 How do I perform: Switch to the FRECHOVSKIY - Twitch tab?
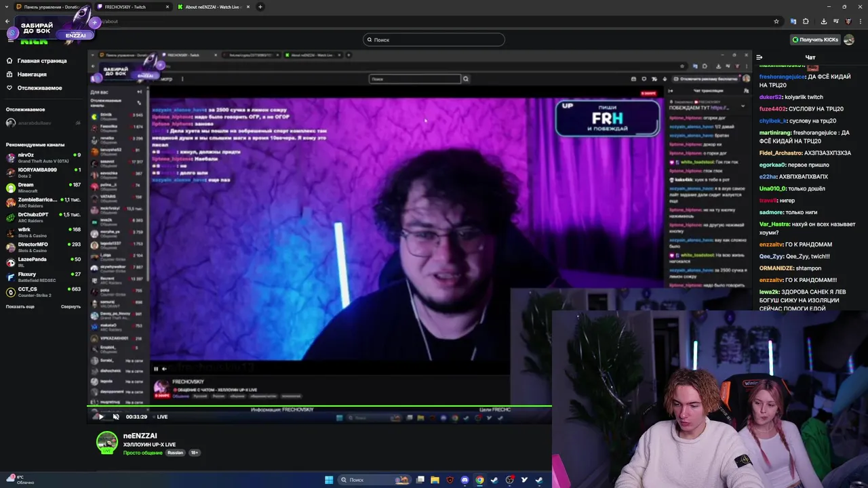[x=134, y=7]
